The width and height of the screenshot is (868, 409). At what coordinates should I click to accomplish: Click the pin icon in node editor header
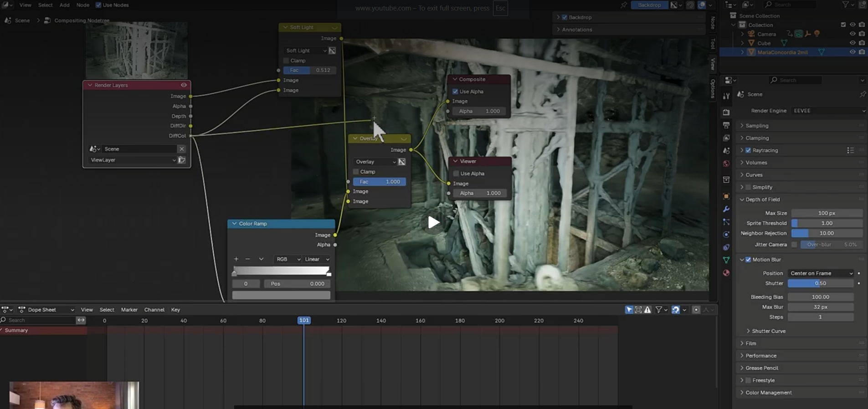click(624, 5)
